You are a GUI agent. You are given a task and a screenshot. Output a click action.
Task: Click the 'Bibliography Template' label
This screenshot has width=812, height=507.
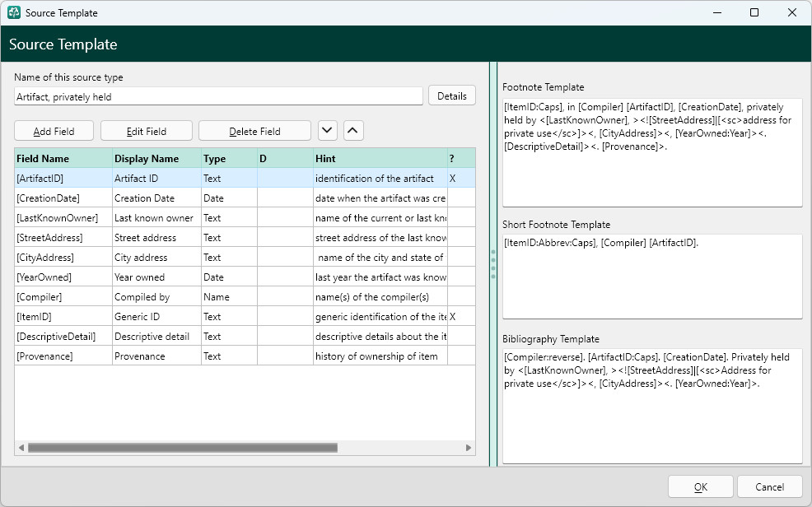coord(550,339)
